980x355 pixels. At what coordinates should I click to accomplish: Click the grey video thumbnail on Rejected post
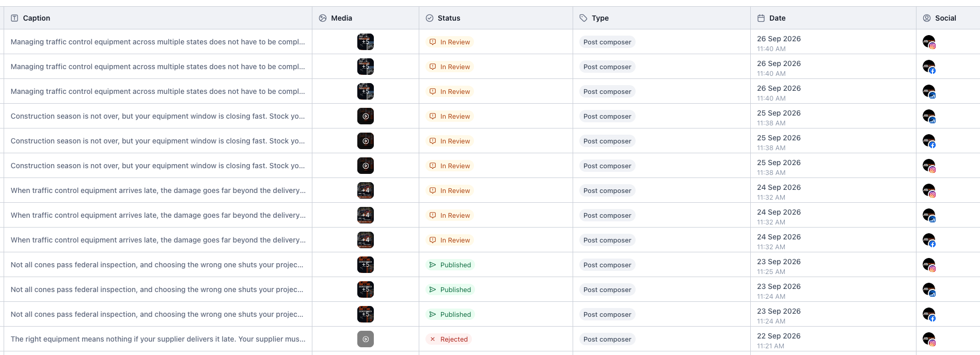click(366, 339)
